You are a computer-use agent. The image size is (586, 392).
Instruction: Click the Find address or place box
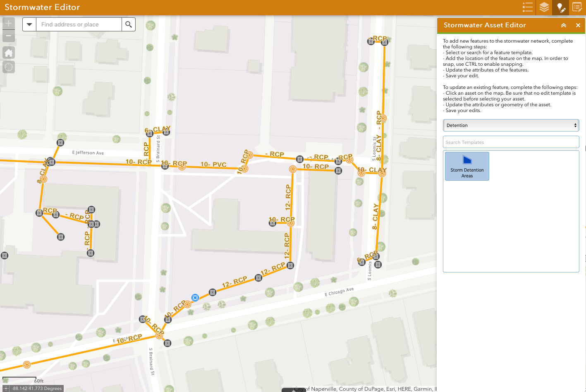[x=79, y=24]
